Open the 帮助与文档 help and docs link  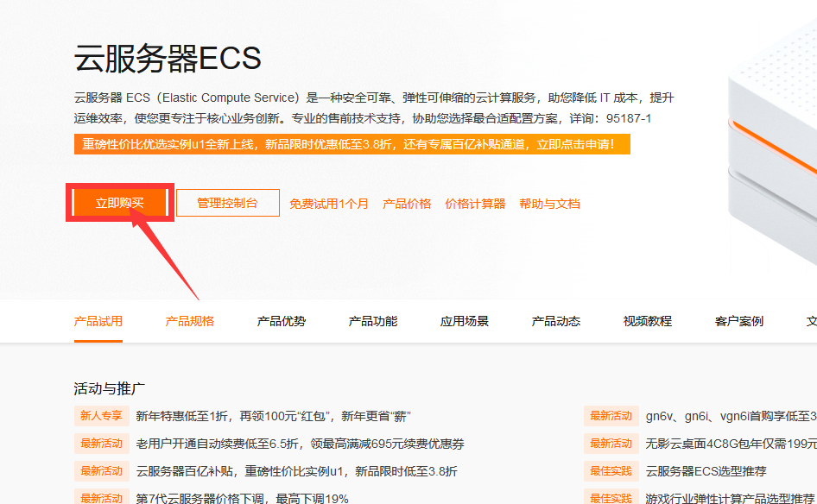pos(549,204)
